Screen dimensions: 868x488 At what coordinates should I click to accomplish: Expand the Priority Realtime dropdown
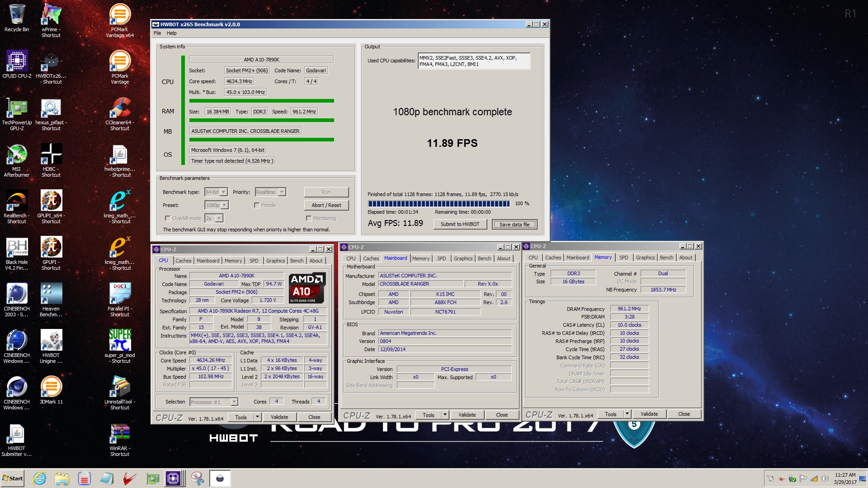pyautogui.click(x=282, y=192)
